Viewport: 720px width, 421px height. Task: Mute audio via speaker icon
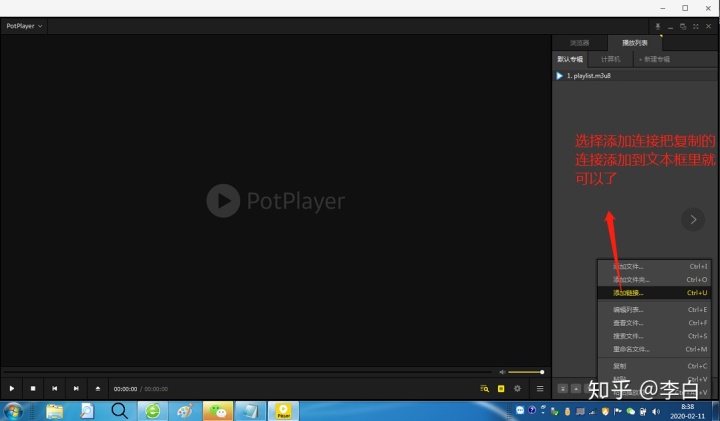502,372
